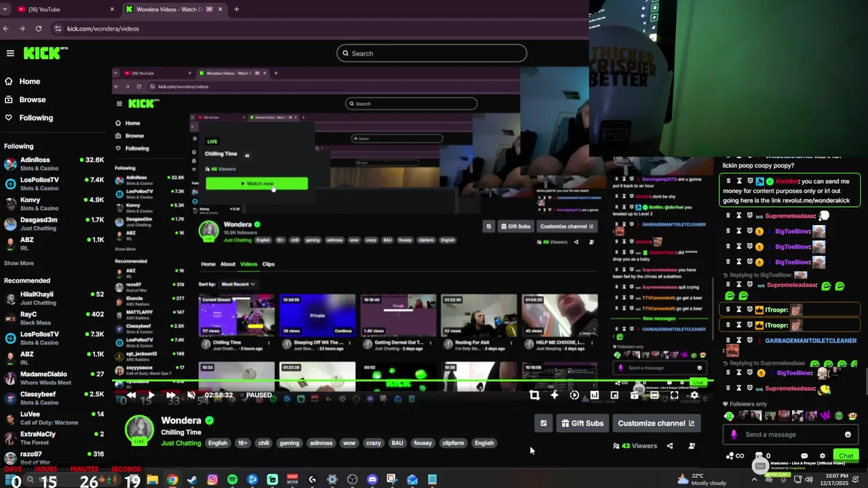Open player settings gear
The height and width of the screenshot is (488, 868).
click(694, 395)
